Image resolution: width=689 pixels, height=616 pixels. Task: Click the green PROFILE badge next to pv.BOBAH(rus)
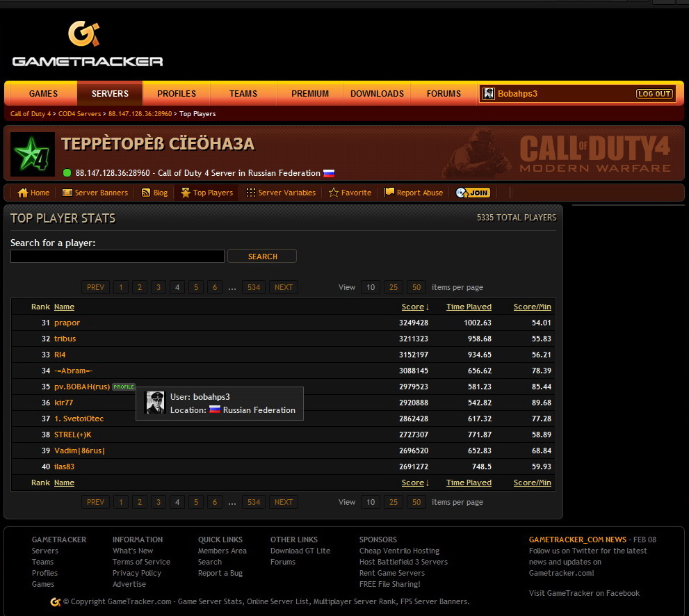click(124, 387)
